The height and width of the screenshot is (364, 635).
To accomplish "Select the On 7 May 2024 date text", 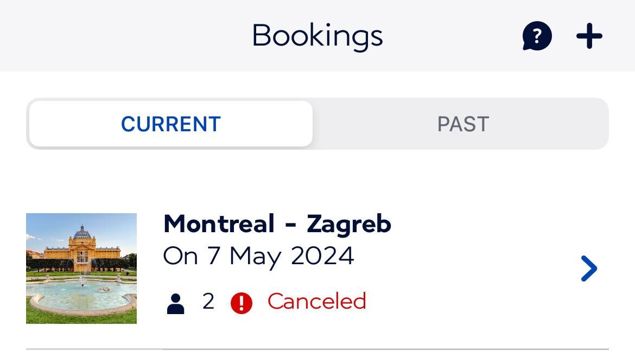I will point(259,256).
